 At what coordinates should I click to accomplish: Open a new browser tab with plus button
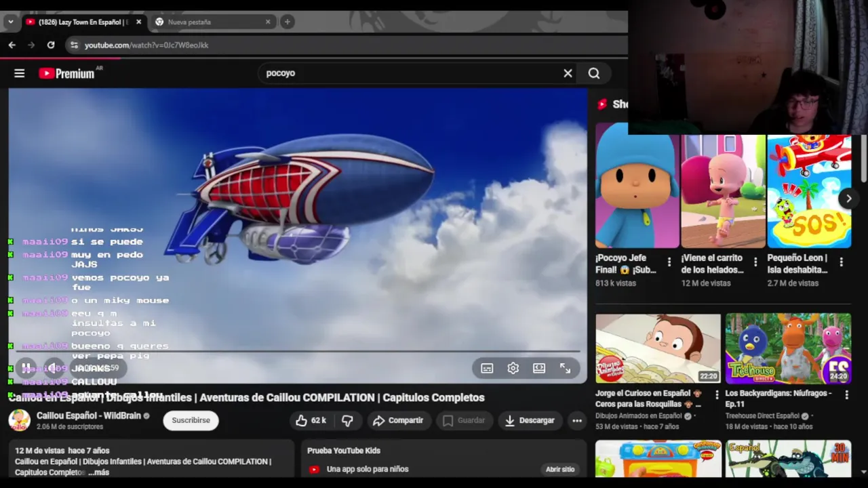pyautogui.click(x=287, y=22)
